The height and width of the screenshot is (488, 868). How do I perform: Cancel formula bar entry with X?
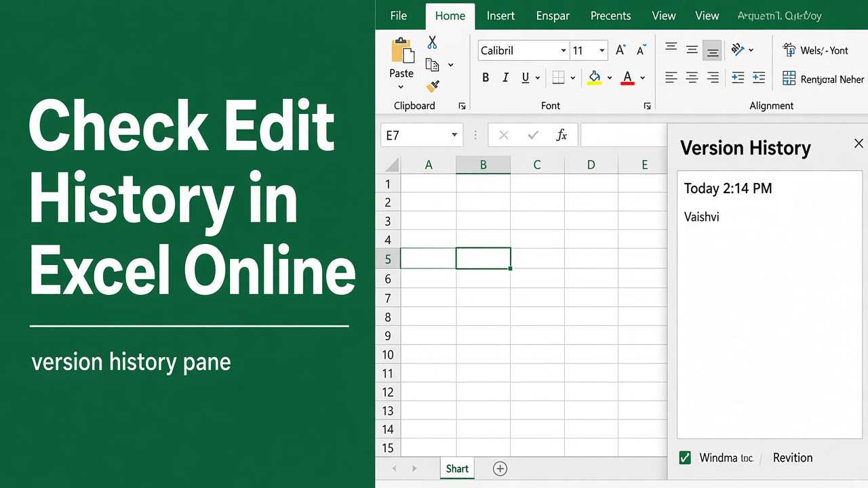pyautogui.click(x=503, y=136)
